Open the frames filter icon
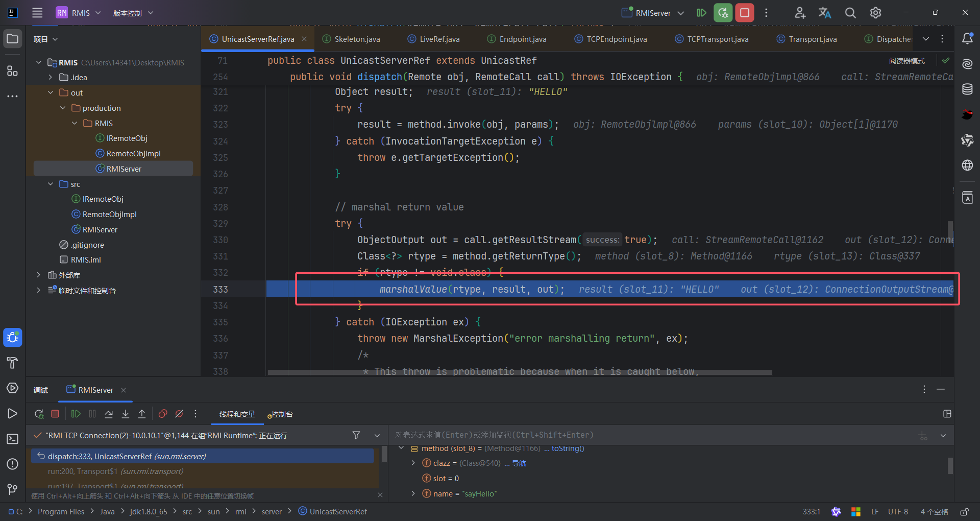 tap(356, 435)
